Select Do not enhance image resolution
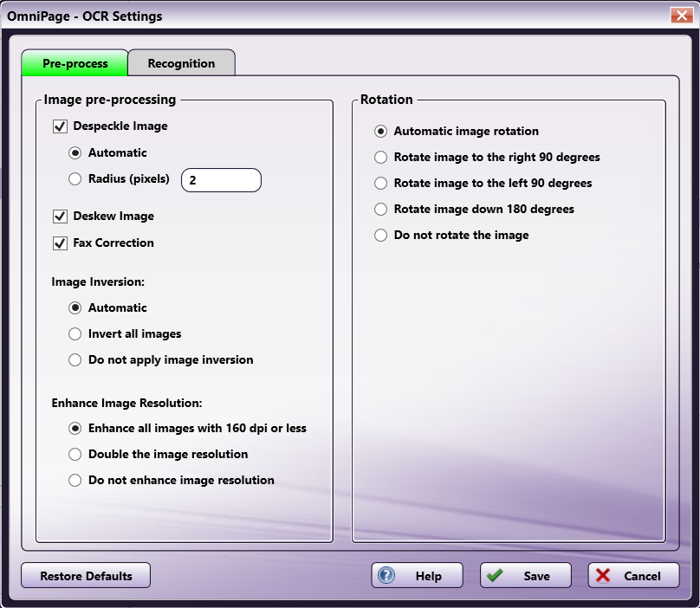Image resolution: width=700 pixels, height=608 pixels. [x=75, y=481]
